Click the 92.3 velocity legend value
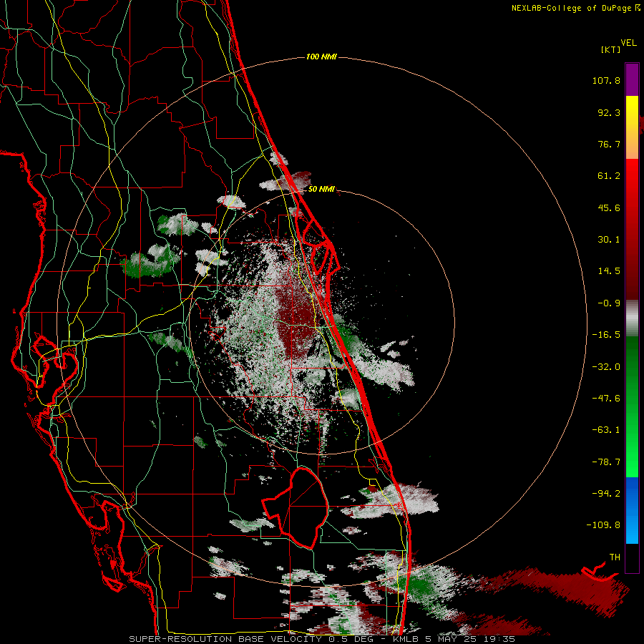The width and height of the screenshot is (644, 644). click(x=609, y=112)
